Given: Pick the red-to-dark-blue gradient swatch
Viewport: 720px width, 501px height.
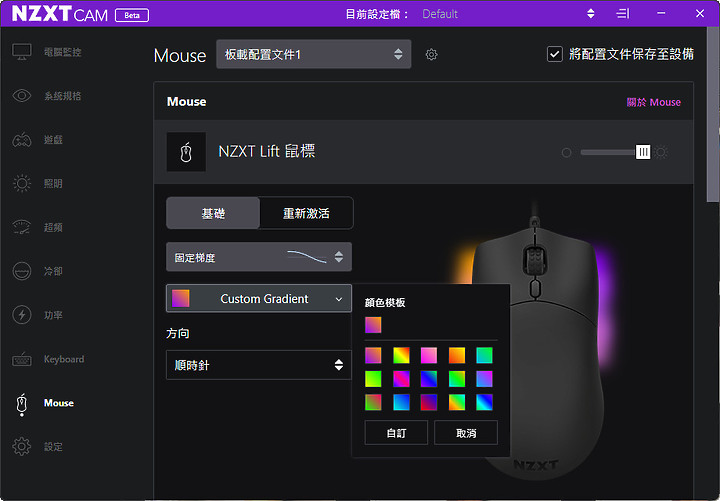Looking at the screenshot, I should [x=429, y=402].
